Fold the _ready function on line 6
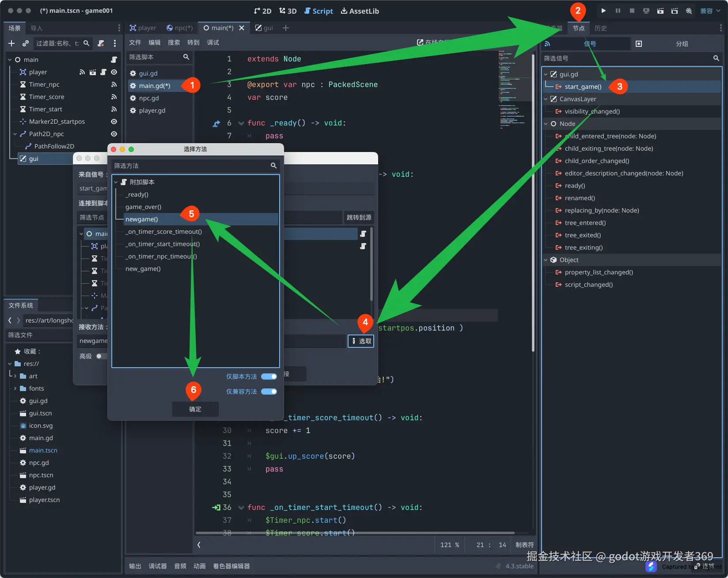The width and height of the screenshot is (728, 578). 241,123
